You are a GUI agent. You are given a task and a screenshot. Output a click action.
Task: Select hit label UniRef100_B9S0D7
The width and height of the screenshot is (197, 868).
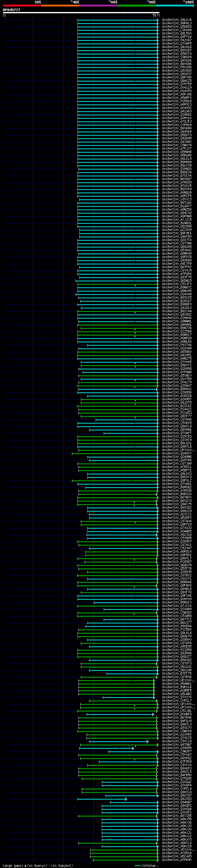(176, 50)
